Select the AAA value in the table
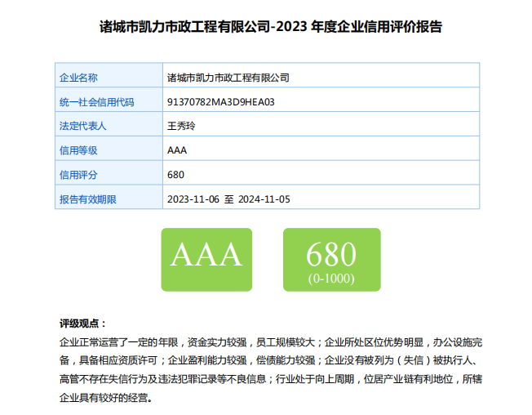This screenshot has height=415, width=532. click(177, 150)
